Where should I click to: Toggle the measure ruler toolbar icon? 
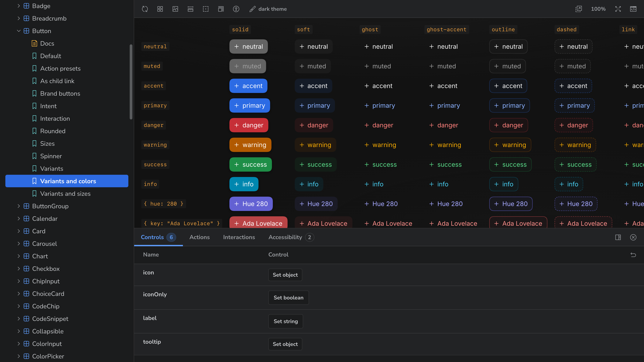pyautogui.click(x=191, y=9)
